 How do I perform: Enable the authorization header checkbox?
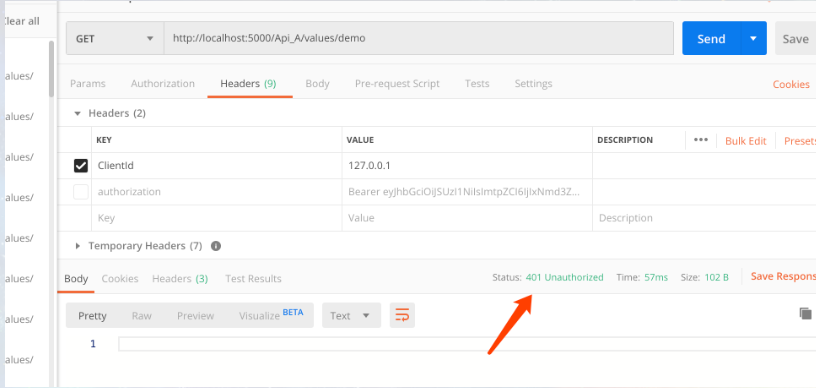pos(81,192)
